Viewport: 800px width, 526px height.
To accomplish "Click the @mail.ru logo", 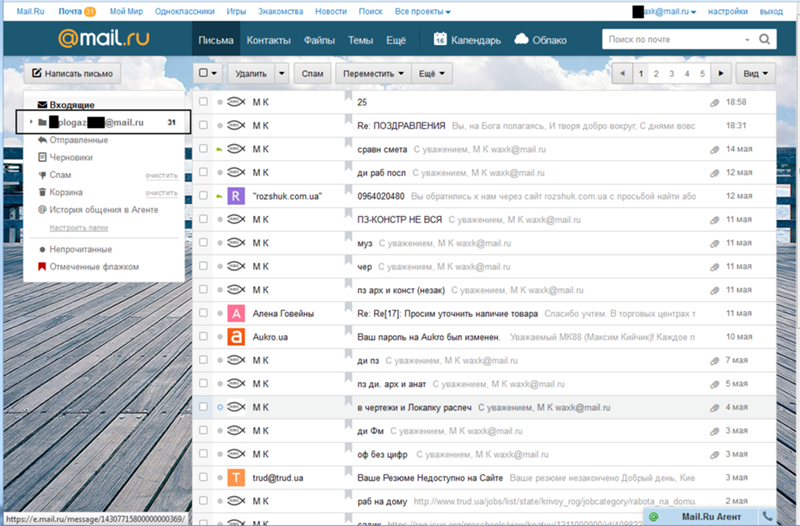I will point(104,38).
